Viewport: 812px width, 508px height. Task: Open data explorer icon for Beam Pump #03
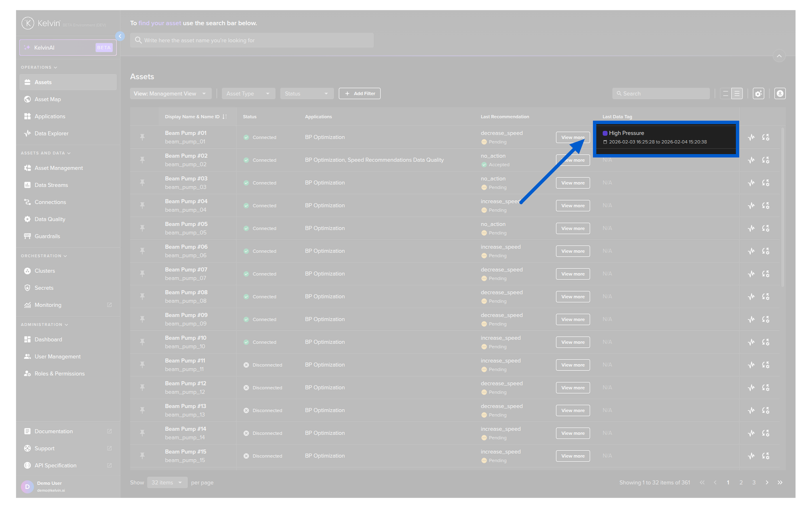751,183
